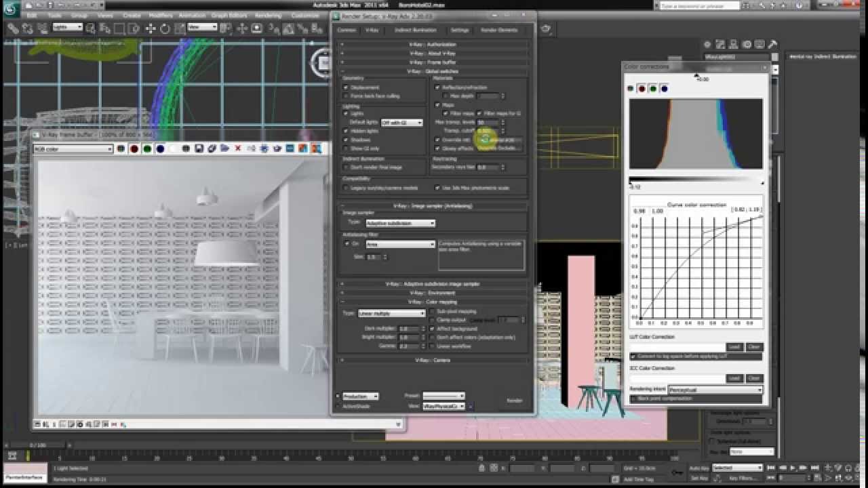The height and width of the screenshot is (488, 868).
Task: Click Clear button for LUT Color Correction
Action: point(754,347)
